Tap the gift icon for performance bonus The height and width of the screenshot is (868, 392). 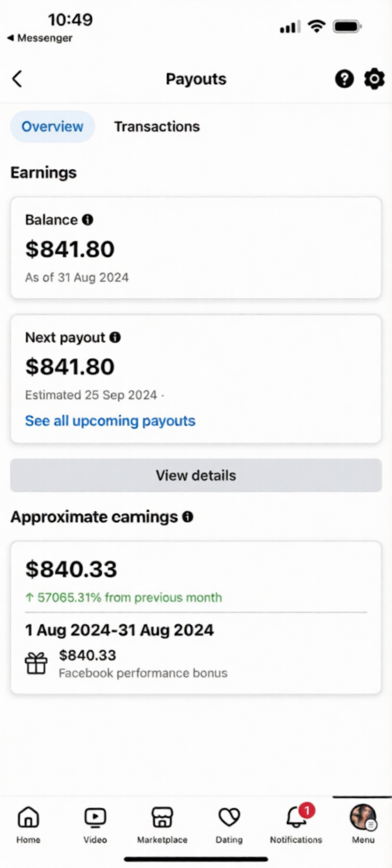(x=36, y=663)
